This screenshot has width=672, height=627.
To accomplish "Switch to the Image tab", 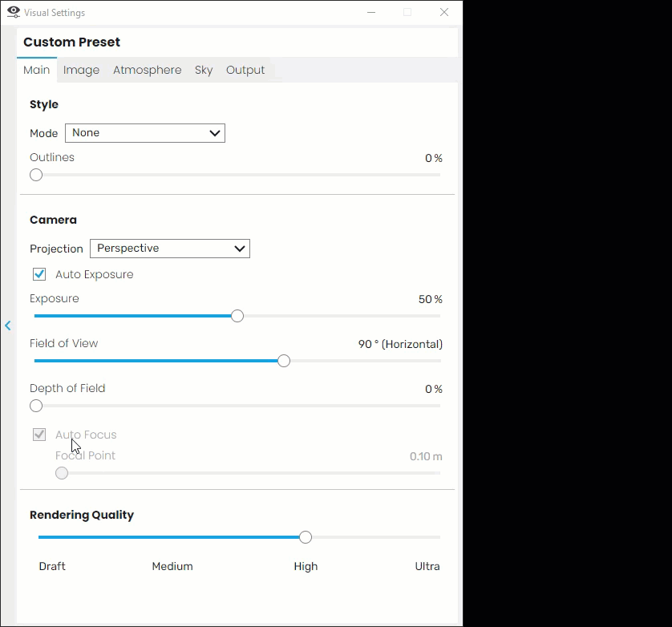I will click(82, 70).
